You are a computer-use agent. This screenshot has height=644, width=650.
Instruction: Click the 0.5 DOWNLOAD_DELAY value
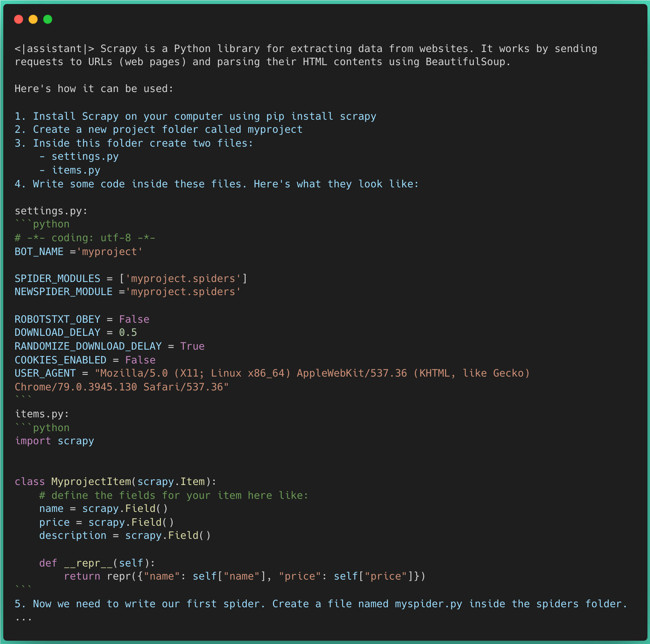coord(128,333)
